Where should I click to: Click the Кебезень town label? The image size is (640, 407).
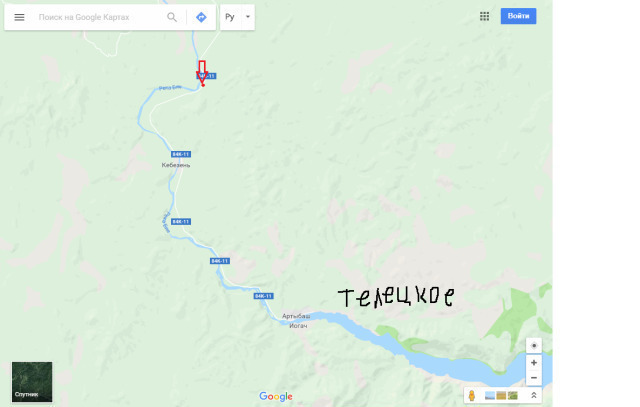click(176, 165)
